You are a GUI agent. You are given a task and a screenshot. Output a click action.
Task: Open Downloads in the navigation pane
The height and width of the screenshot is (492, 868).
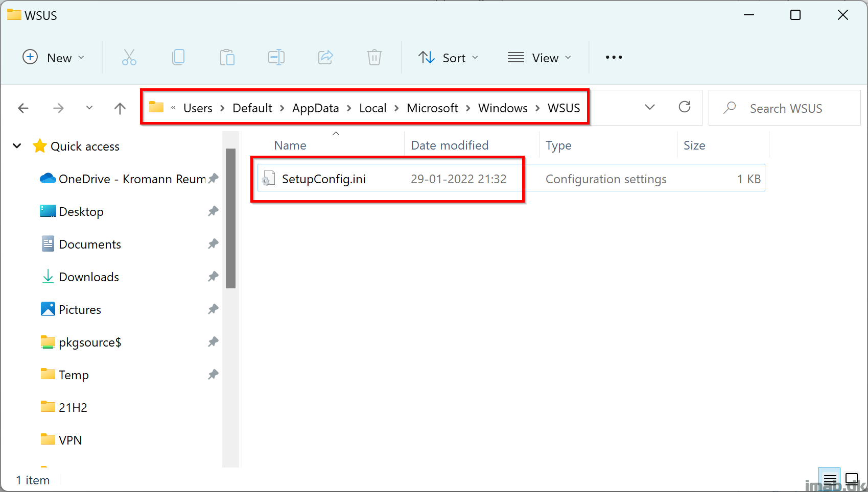tap(89, 277)
